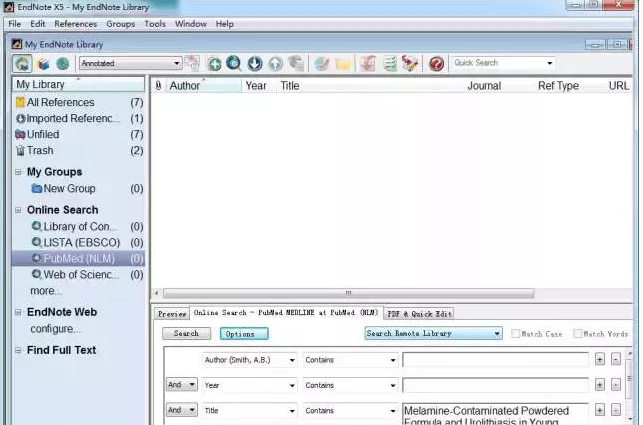The height and width of the screenshot is (425, 643).
Task: Open the Annotated output style dropdown
Action: pyautogui.click(x=130, y=64)
